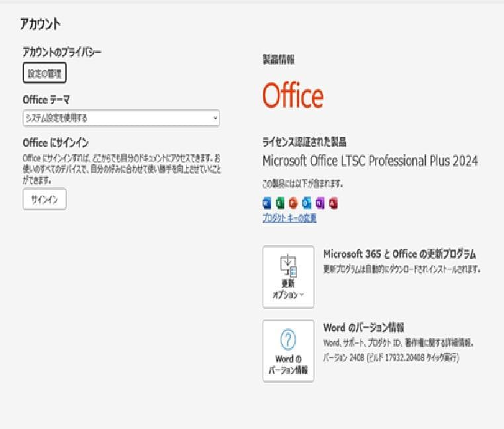Click the サインイン button
The width and height of the screenshot is (504, 429).
click(x=45, y=199)
